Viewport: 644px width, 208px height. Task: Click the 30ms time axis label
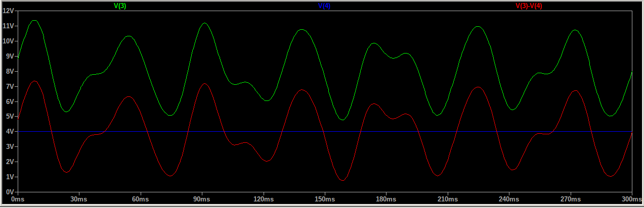(79, 200)
